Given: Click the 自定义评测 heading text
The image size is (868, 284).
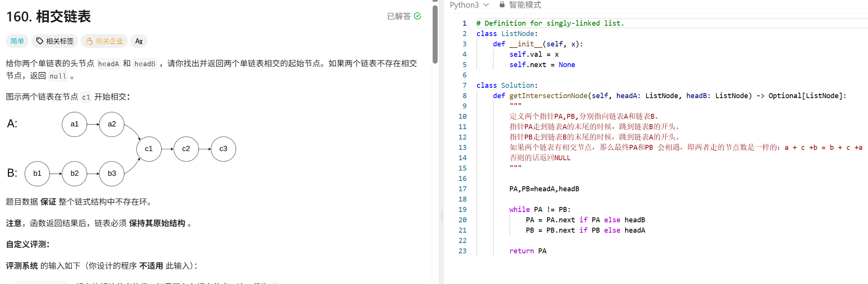Looking at the screenshot, I should (x=28, y=245).
